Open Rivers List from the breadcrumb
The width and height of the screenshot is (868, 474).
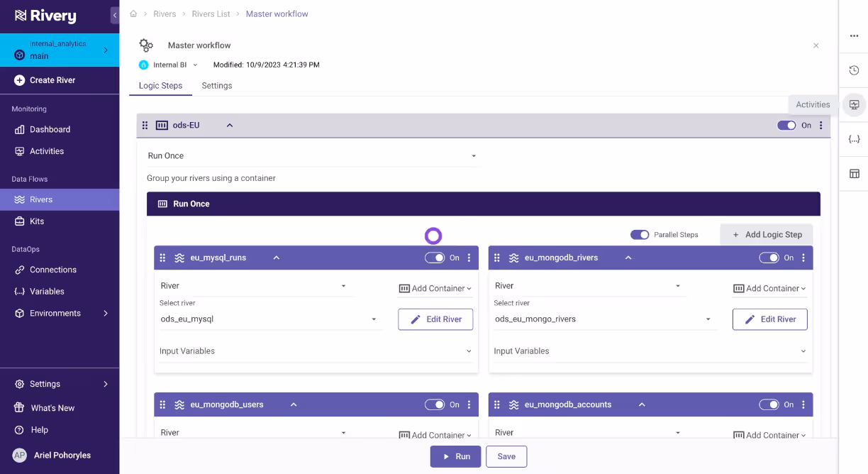[x=211, y=13]
